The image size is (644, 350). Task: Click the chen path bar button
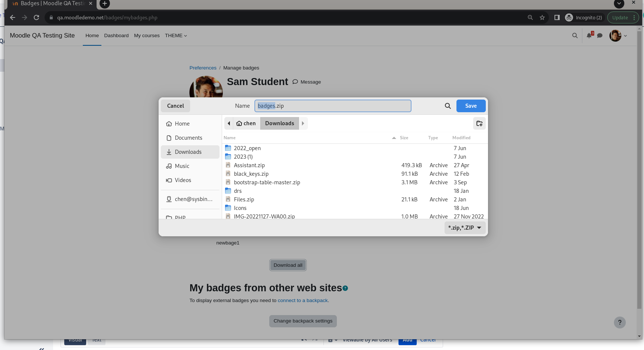(x=246, y=123)
